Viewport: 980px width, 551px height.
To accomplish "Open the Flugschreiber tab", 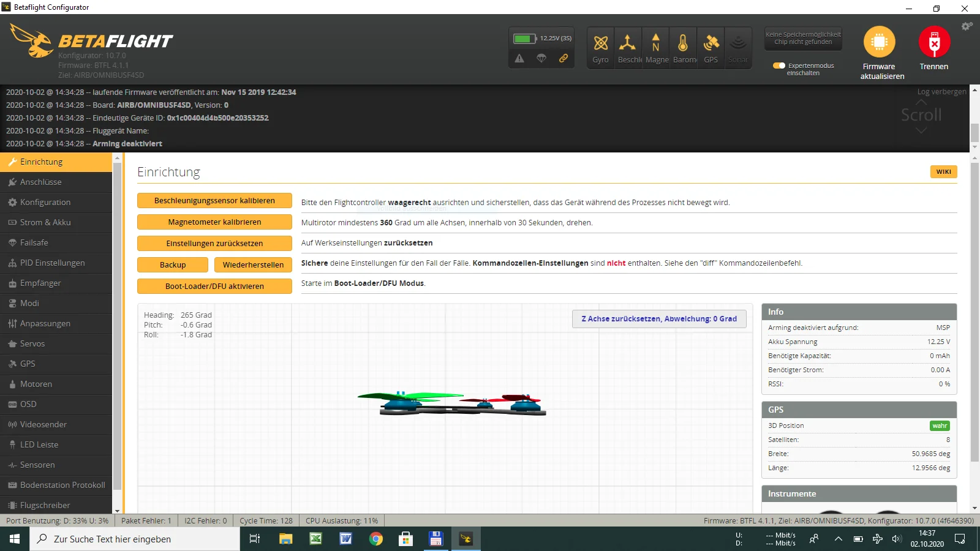I will coord(56,505).
